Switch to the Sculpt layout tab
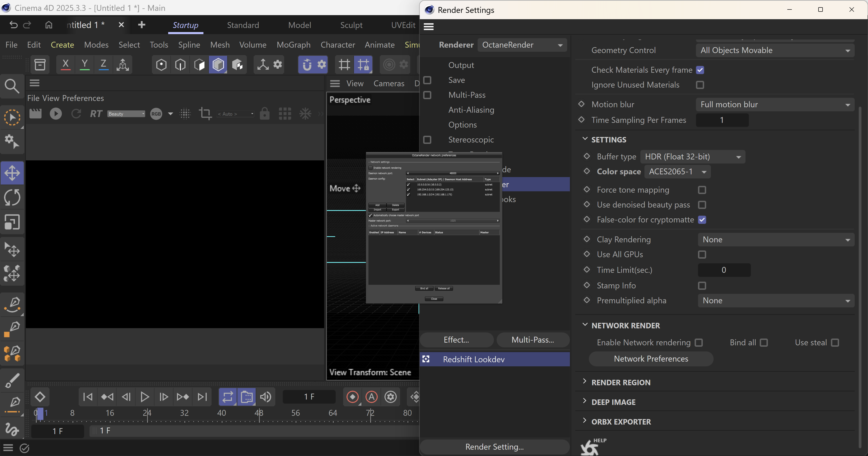This screenshot has width=868, height=456. pos(351,25)
